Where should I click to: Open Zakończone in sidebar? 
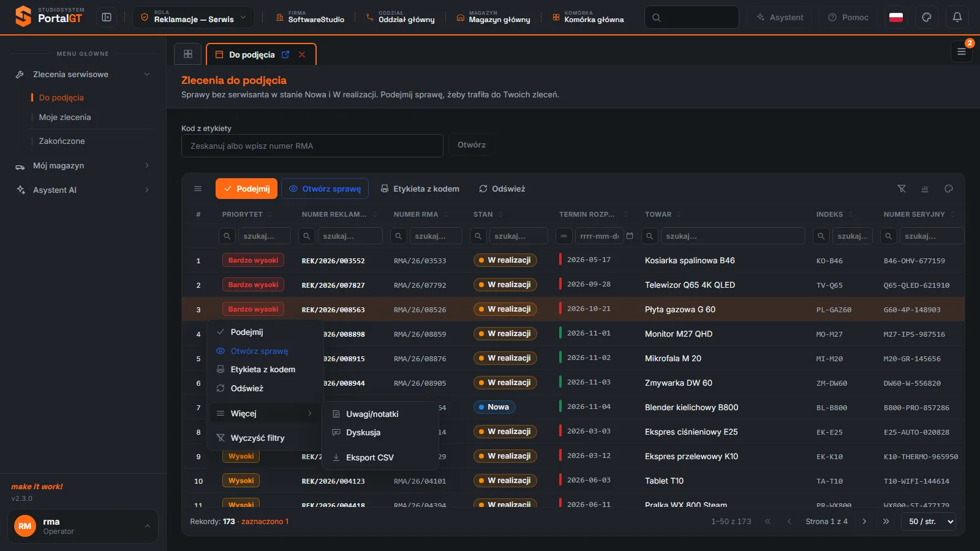62,141
